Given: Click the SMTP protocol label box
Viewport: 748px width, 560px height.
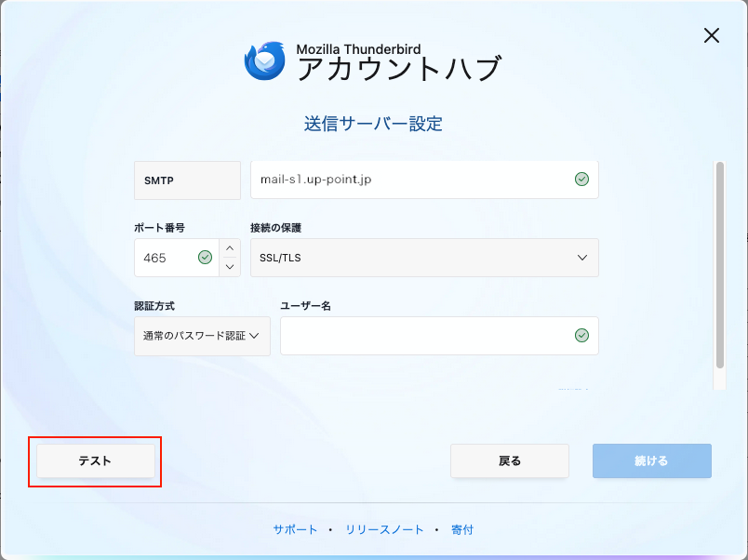Looking at the screenshot, I should 188,180.
